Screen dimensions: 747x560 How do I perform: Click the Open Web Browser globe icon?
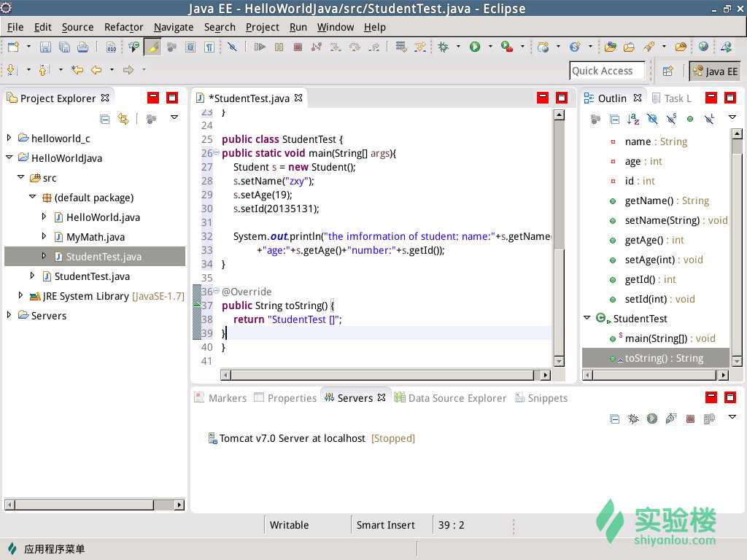click(703, 47)
